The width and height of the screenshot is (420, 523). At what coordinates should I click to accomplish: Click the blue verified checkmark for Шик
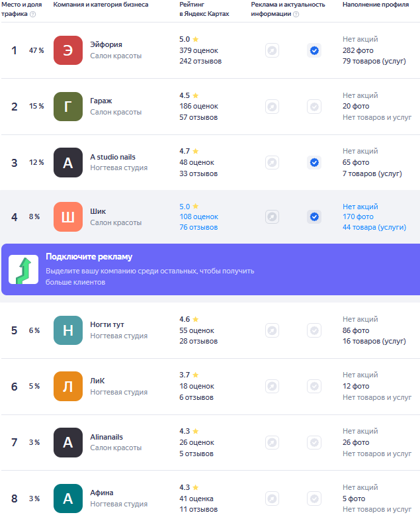pos(314,216)
